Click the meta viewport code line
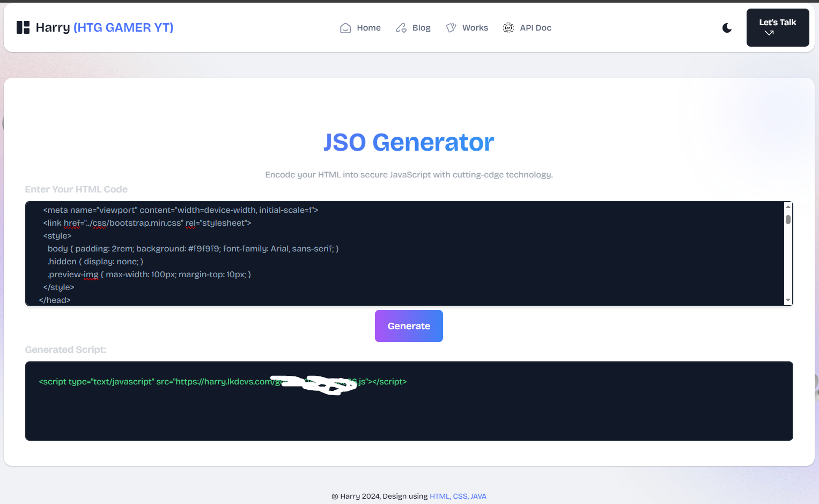The height and width of the screenshot is (504, 819). click(181, 210)
